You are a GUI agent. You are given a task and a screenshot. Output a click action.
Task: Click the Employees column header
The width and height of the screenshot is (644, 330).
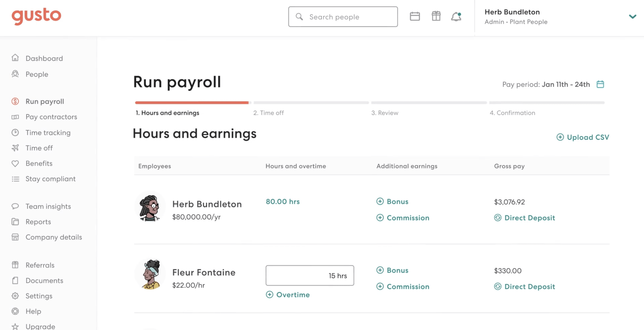click(155, 166)
